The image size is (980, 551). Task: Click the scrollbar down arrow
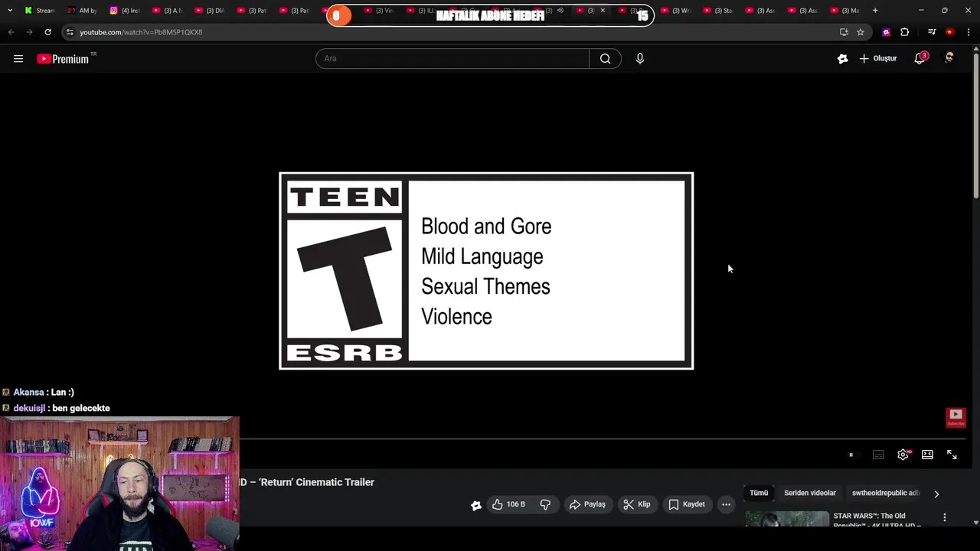976,523
